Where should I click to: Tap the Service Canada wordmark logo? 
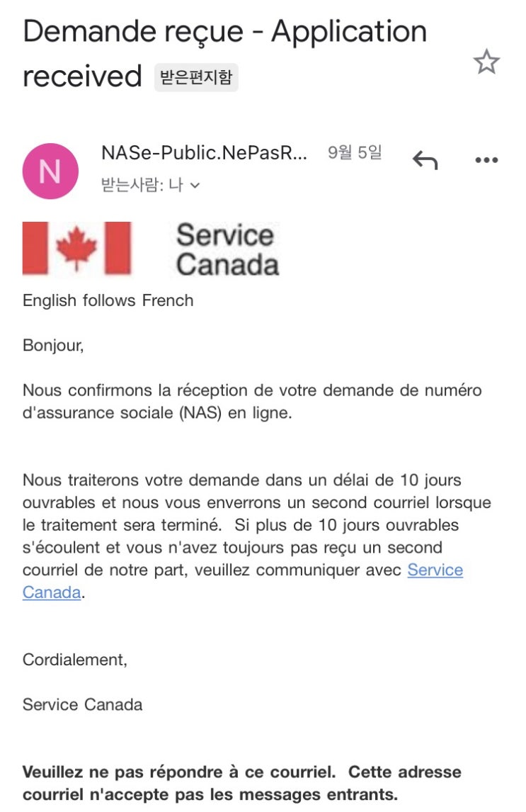click(x=227, y=249)
